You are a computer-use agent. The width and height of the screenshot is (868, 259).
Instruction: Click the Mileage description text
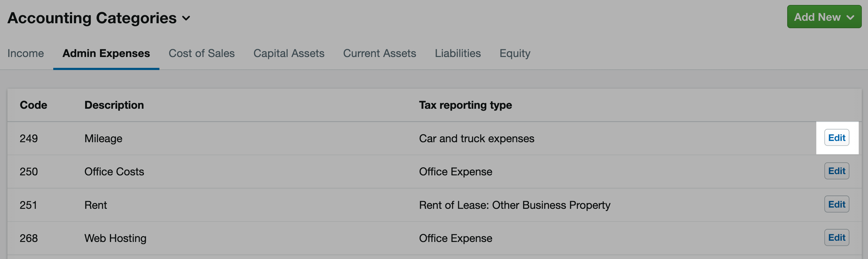103,138
